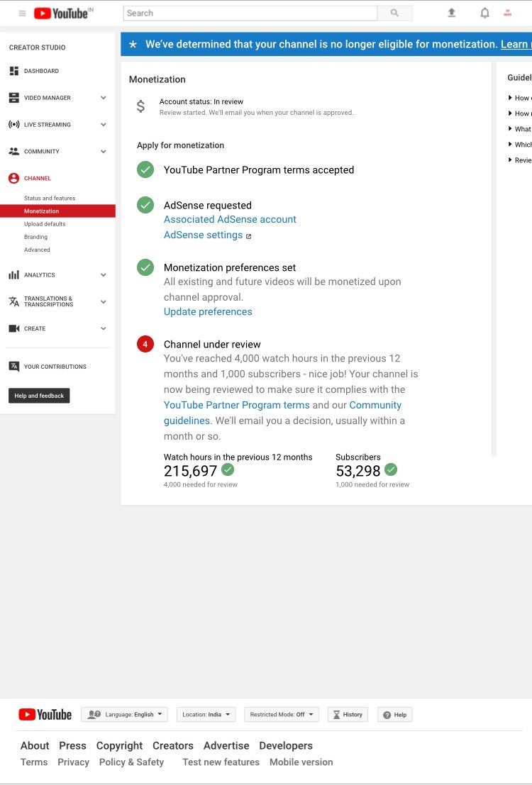Click Update preferences link

point(208,311)
